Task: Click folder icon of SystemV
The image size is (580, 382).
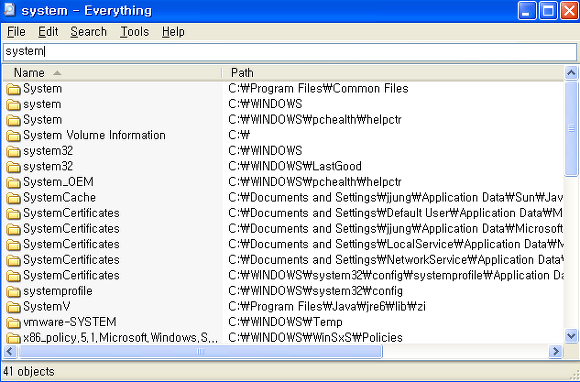Action: click(x=13, y=307)
